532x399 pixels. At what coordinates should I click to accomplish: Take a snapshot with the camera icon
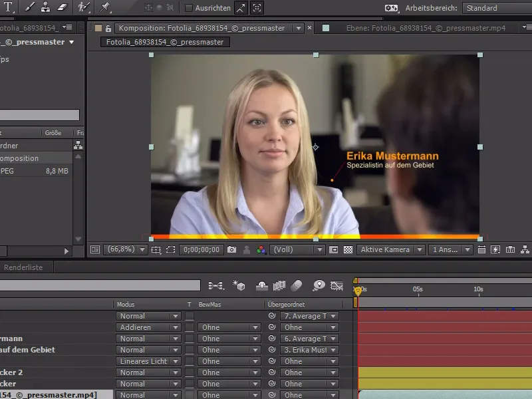[231, 250]
